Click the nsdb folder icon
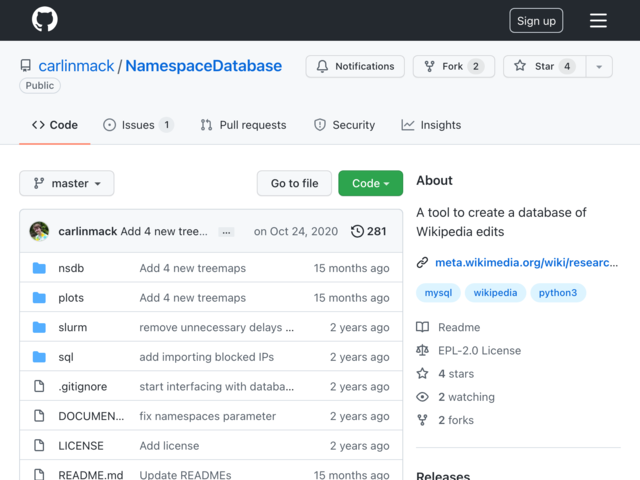 click(x=39, y=268)
